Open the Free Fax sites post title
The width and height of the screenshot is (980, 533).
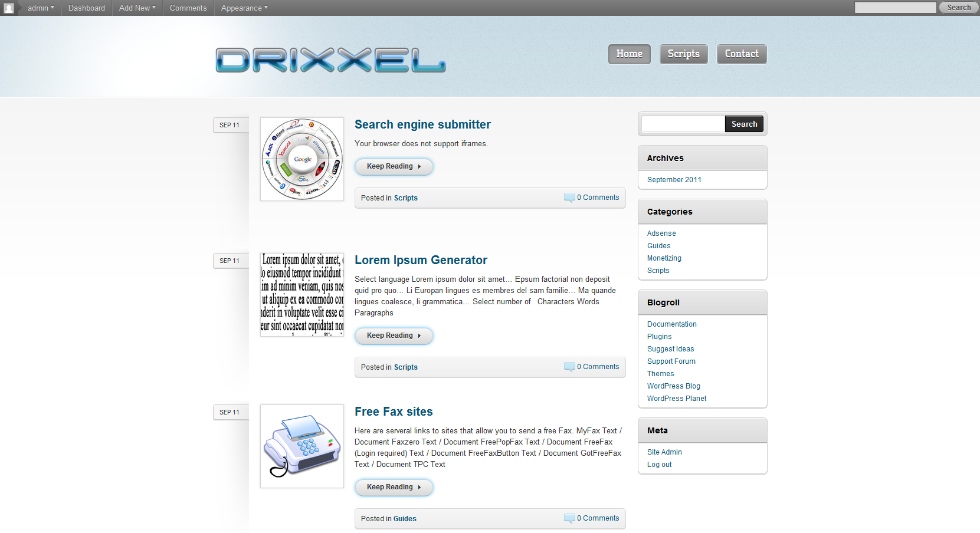(394, 412)
